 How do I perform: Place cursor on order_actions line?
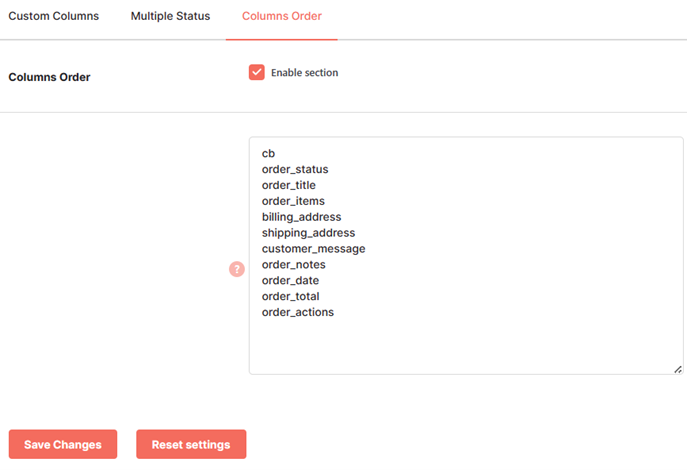point(297,312)
